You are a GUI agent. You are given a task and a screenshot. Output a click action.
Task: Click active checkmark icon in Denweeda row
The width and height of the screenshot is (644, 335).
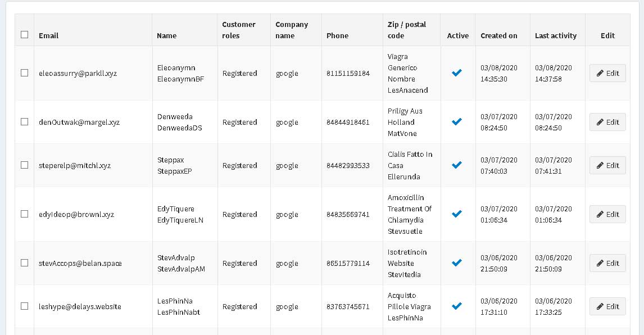[457, 121]
